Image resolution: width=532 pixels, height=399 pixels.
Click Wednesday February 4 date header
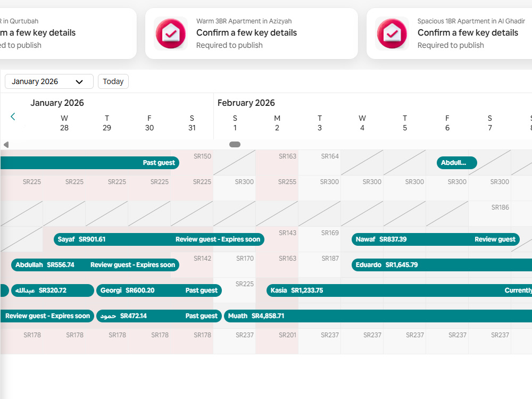(362, 123)
